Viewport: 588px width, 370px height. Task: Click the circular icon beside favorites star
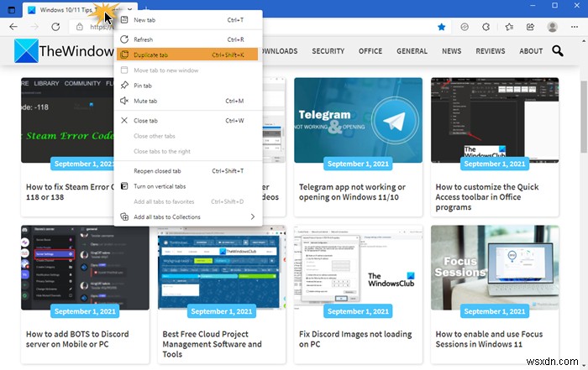pos(465,27)
